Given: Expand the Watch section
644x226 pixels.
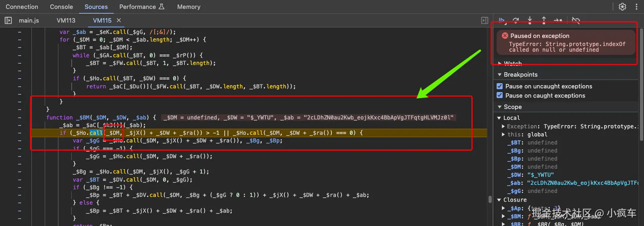Looking at the screenshot, I should click(x=500, y=64).
